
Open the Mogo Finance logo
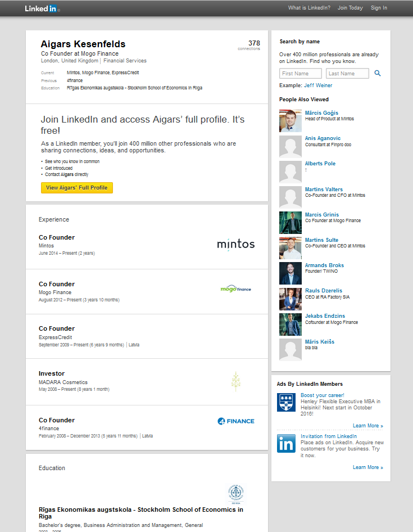[235, 288]
